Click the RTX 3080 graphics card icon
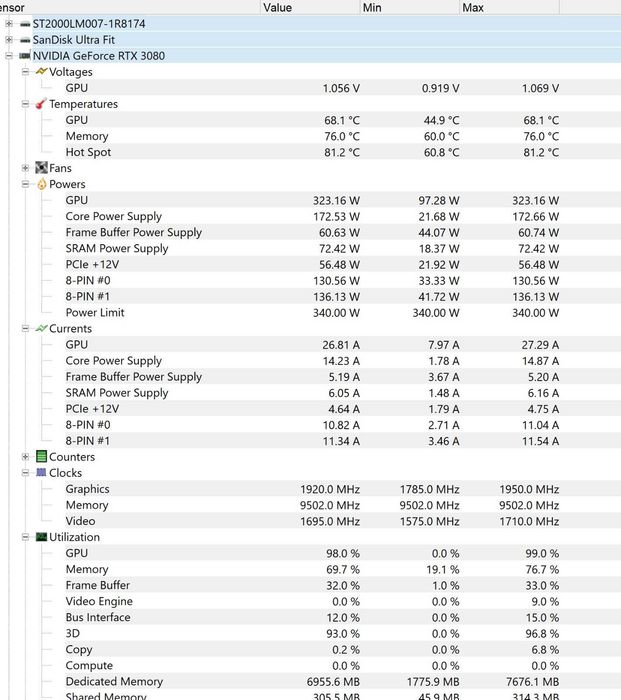Screen dimensions: 621x700 click(x=25, y=56)
